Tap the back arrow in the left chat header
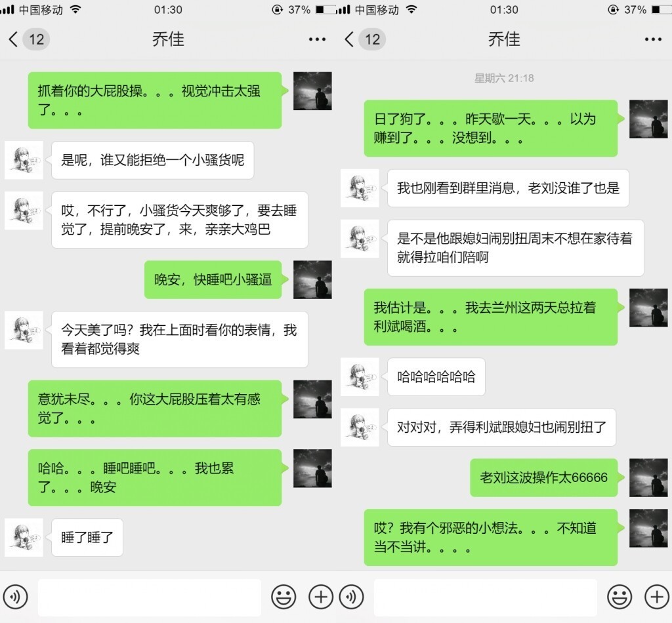This screenshot has width=672, height=623. tap(13, 39)
